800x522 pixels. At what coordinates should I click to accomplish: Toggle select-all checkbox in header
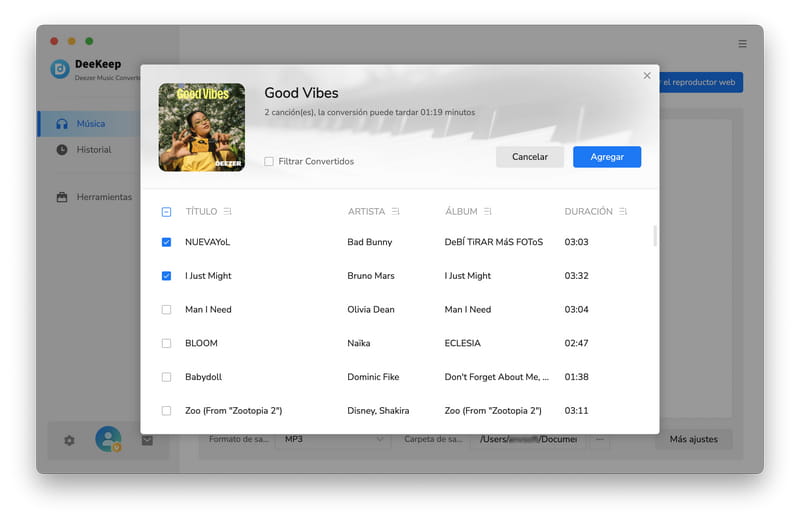tap(166, 212)
